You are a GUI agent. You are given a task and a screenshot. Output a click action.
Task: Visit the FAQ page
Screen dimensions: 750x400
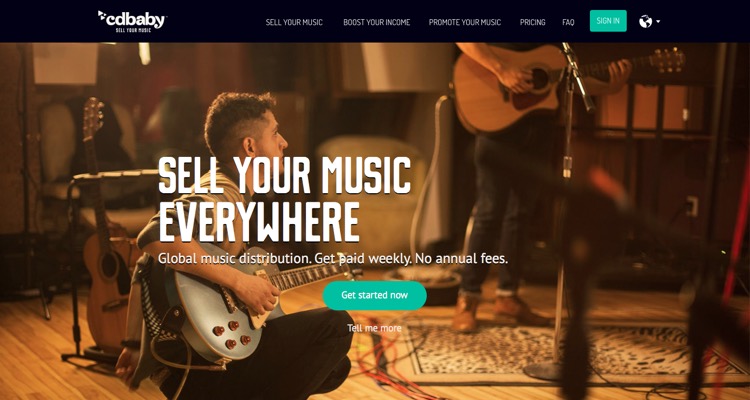pyautogui.click(x=568, y=22)
